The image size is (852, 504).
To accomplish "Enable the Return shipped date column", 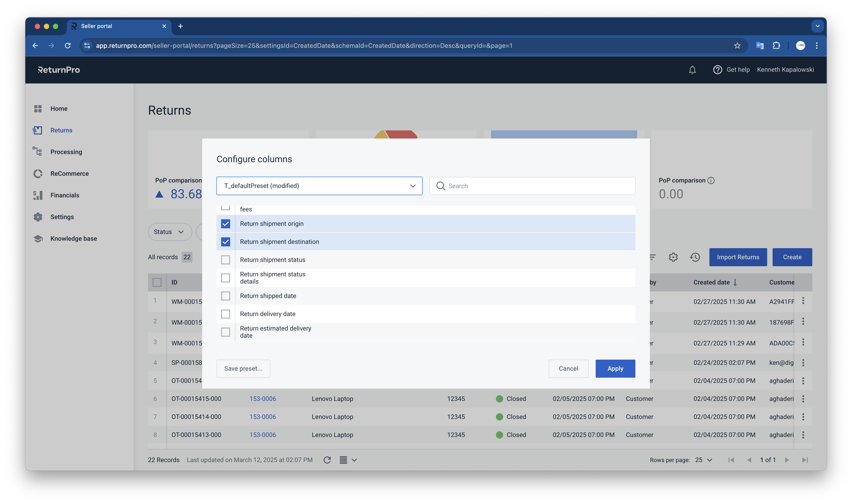I will pyautogui.click(x=225, y=296).
